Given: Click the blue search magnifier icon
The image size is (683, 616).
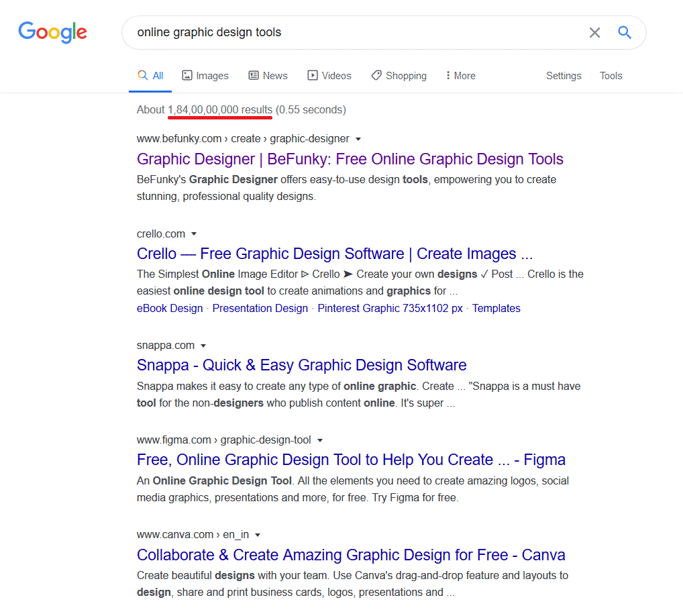Looking at the screenshot, I should pyautogui.click(x=625, y=32).
